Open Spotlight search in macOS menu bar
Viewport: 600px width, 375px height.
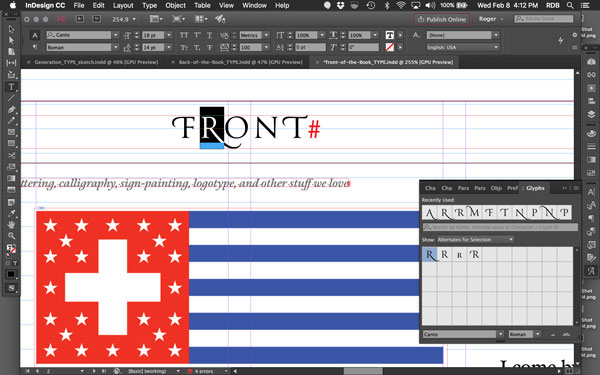coord(570,5)
